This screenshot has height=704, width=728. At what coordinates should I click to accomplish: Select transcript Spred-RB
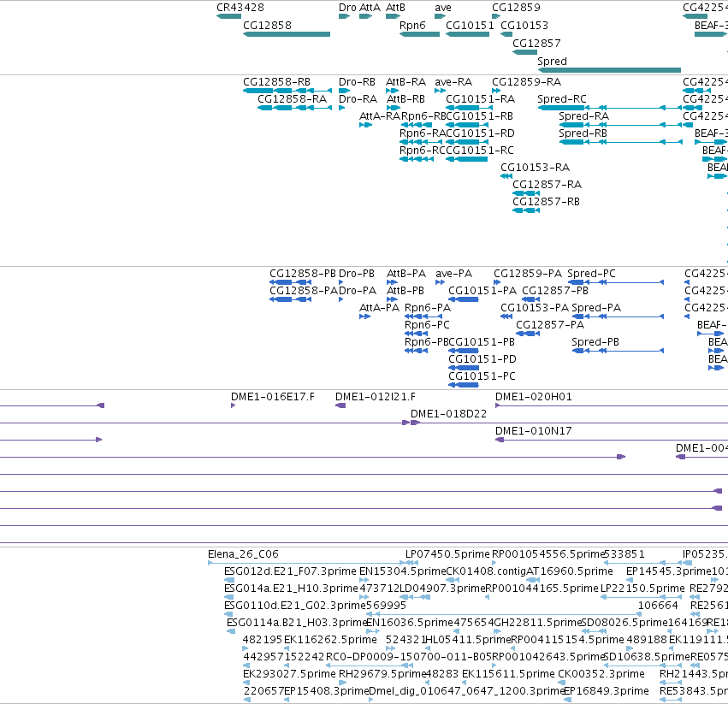click(x=583, y=133)
